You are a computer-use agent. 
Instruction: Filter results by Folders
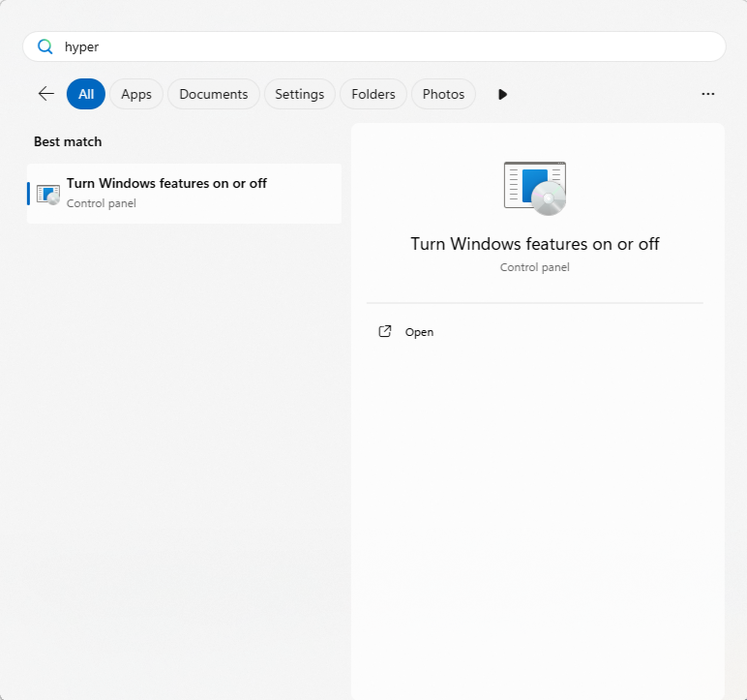pyautogui.click(x=373, y=94)
